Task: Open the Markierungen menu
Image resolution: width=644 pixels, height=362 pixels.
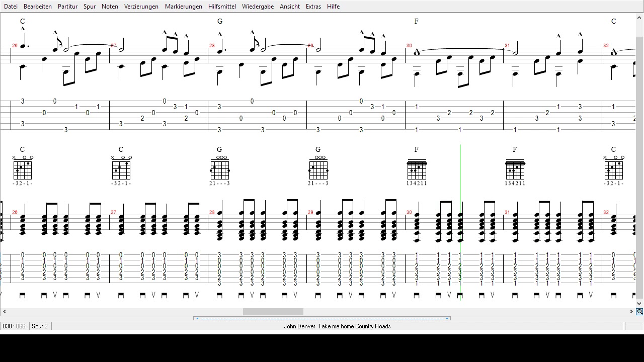Action: point(184,7)
